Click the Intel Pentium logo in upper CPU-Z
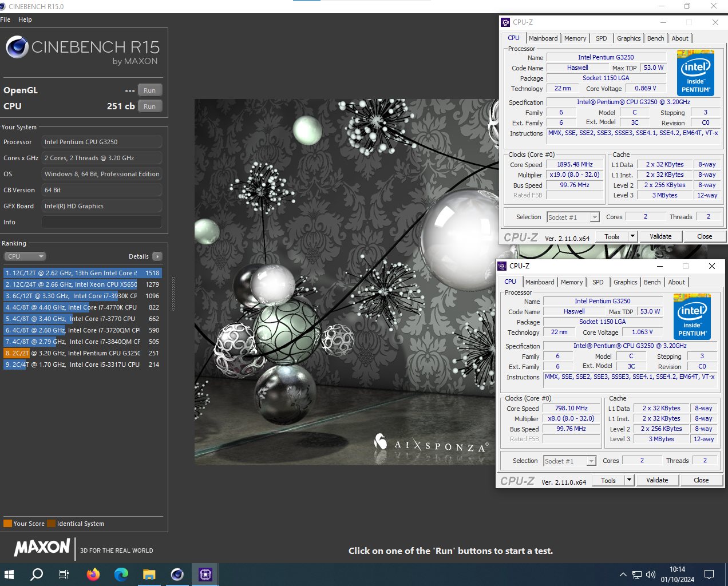Screen dimensions: 728x586 click(x=695, y=73)
